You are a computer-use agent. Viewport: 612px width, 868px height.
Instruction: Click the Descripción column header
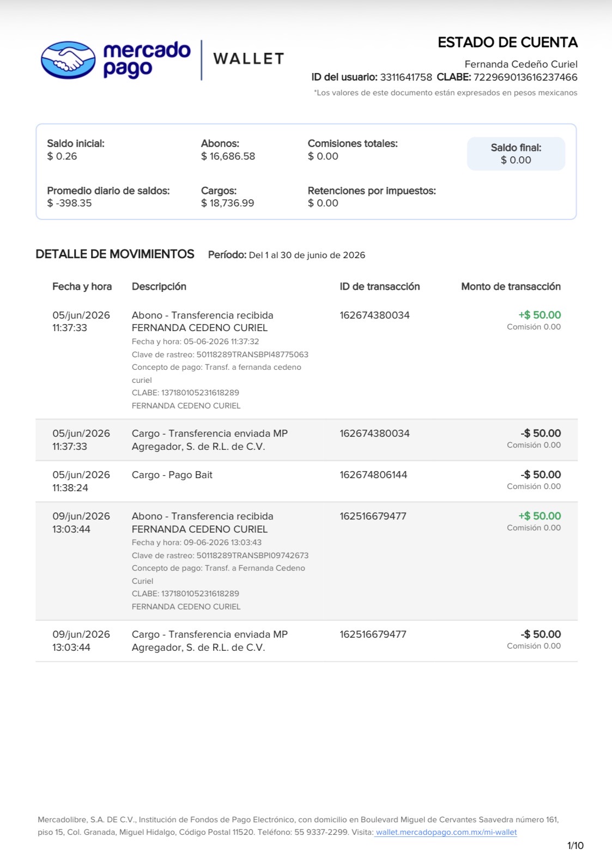tap(159, 286)
